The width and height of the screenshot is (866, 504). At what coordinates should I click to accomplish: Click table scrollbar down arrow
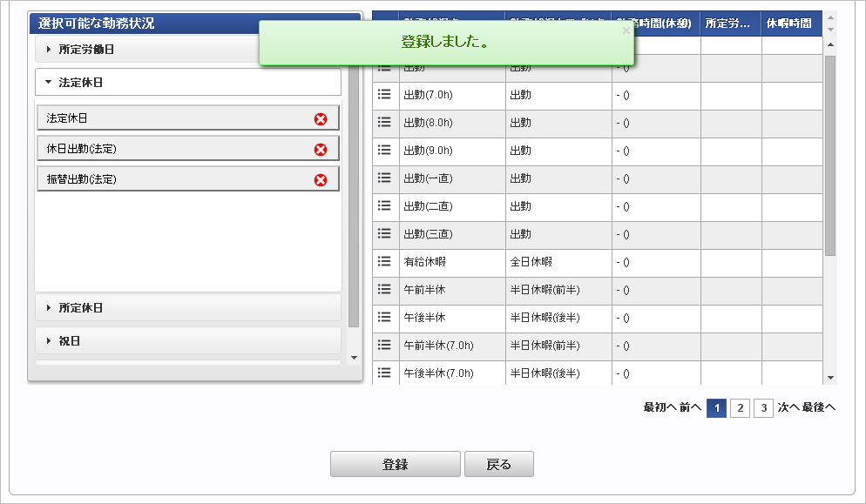pyautogui.click(x=830, y=378)
